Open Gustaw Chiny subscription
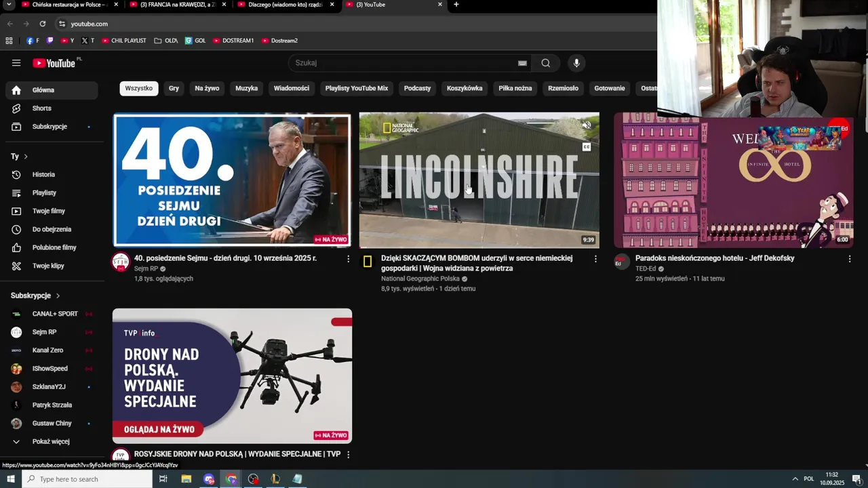Screen dimensions: 868x488 click(52, 424)
